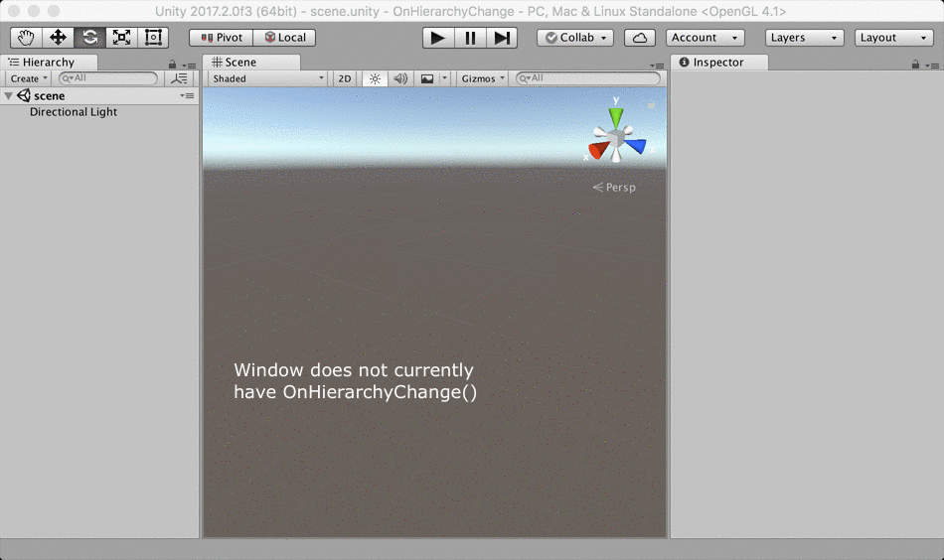
Task: Select the Hand tool
Action: pos(27,38)
